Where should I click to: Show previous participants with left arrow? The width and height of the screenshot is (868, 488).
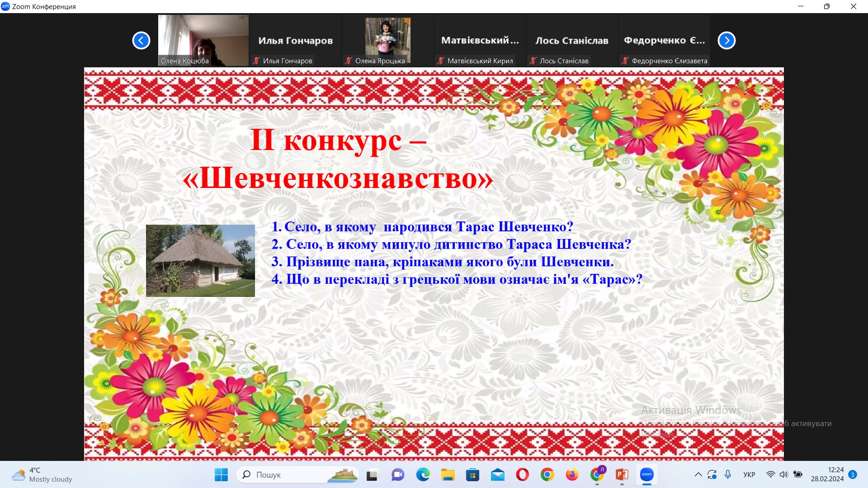(x=141, y=41)
